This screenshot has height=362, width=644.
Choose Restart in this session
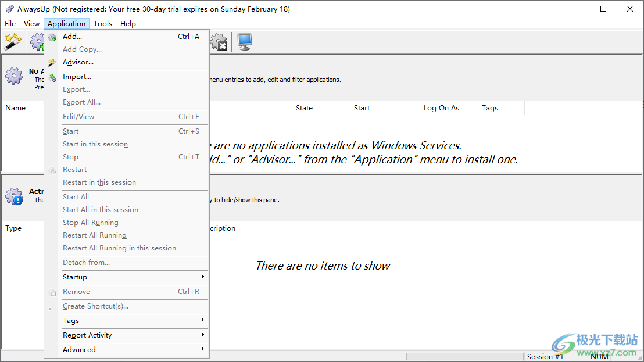(127, 182)
